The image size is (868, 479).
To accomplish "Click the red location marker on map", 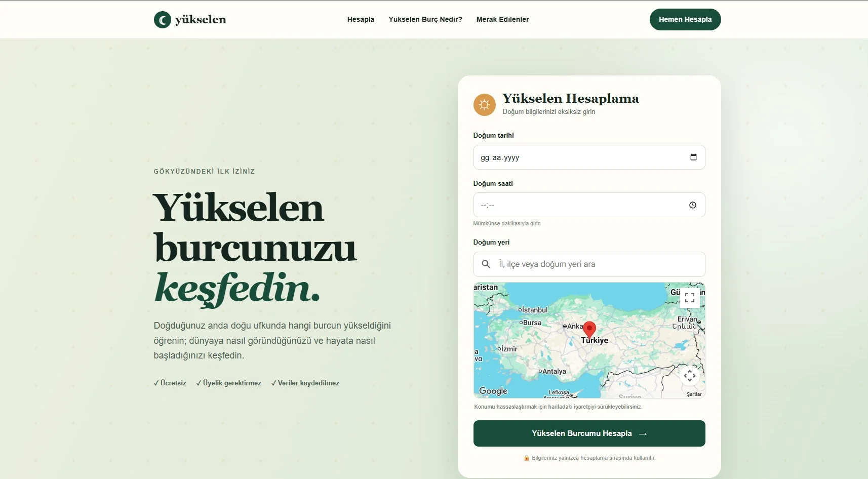I will pos(589,330).
